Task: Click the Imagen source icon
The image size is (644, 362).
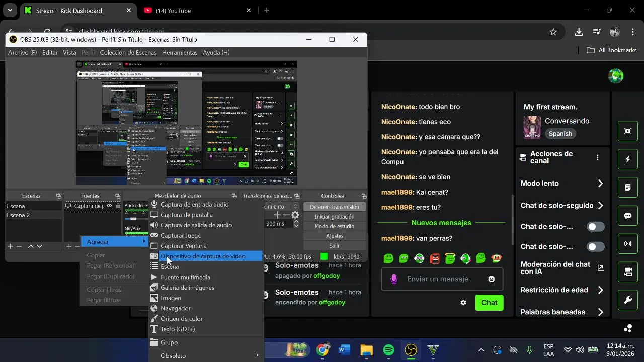Action: click(x=154, y=298)
